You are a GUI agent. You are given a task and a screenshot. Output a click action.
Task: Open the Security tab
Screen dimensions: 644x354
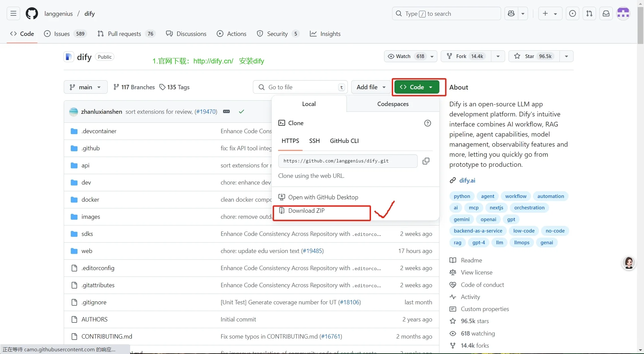pyautogui.click(x=278, y=34)
